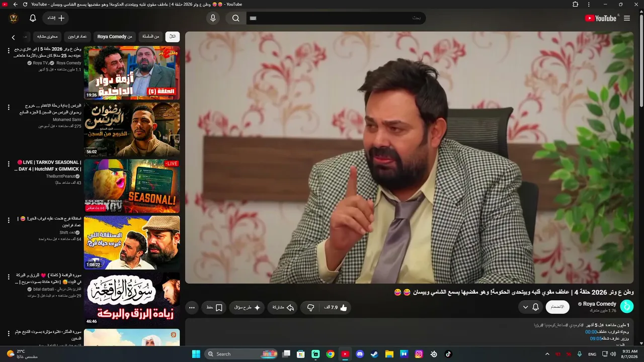Jump to the 00:00 chapter timestamp
The height and width of the screenshot is (362, 644).
(591, 332)
